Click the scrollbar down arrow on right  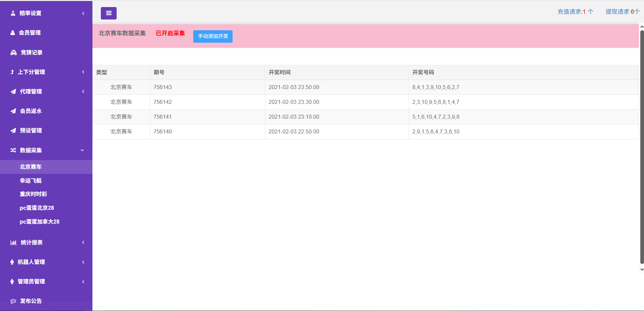point(642,270)
